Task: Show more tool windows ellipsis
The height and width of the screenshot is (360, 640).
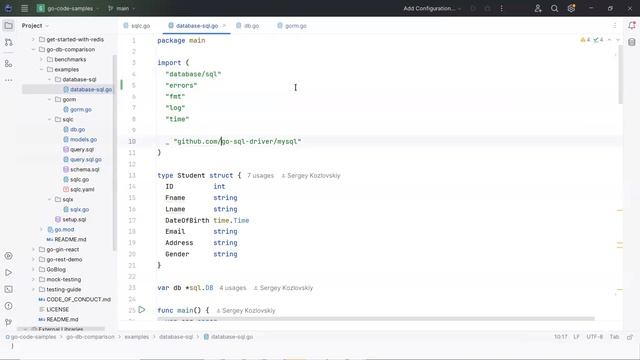Action: pos(8,80)
